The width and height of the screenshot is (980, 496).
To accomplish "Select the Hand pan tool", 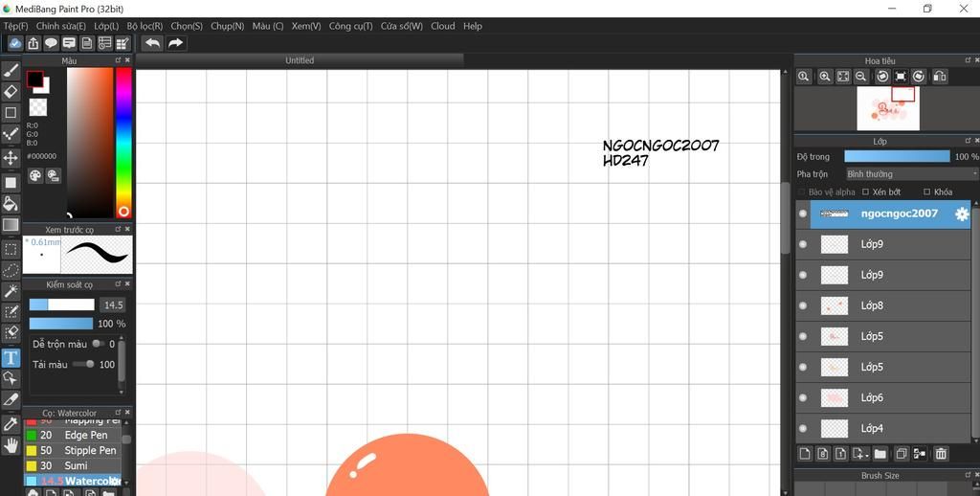I will pos(11,445).
